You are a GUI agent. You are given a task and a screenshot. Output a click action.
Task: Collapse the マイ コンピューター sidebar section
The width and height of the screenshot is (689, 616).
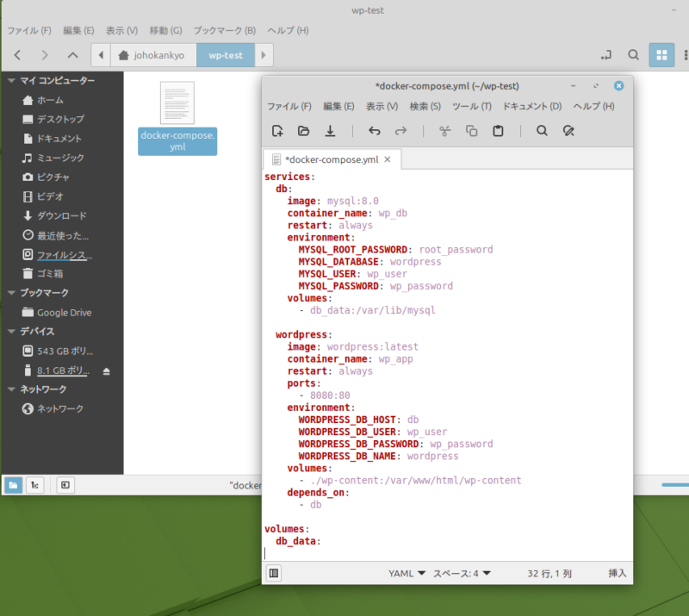11,81
